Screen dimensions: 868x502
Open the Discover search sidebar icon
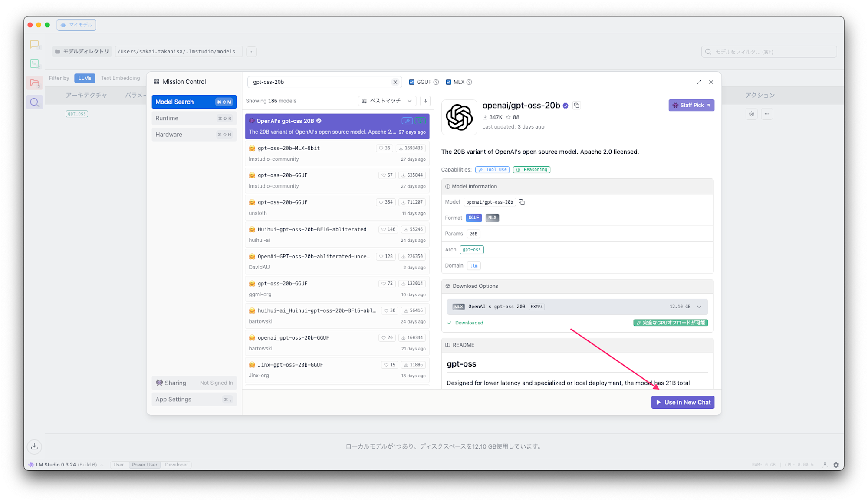point(34,102)
